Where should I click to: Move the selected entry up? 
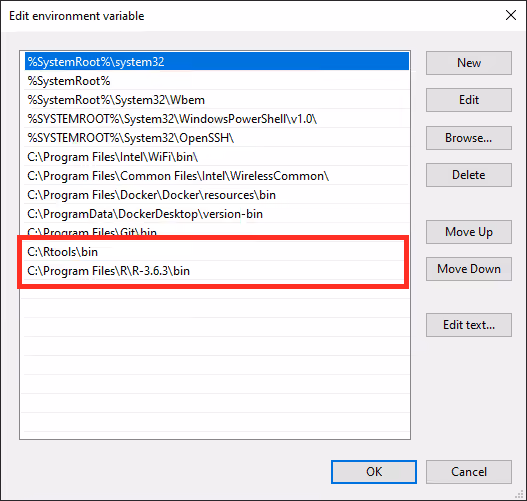tap(469, 232)
